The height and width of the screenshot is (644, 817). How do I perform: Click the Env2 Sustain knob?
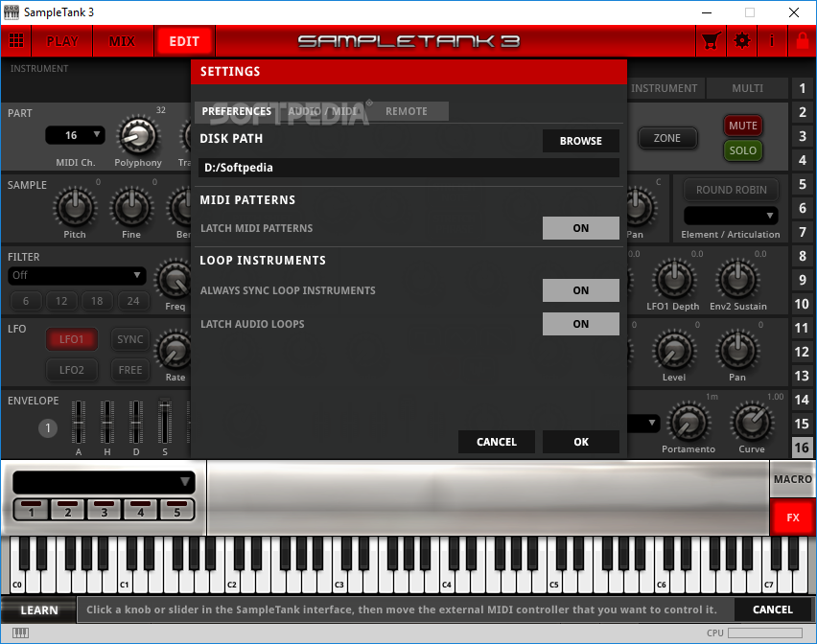[x=737, y=280]
